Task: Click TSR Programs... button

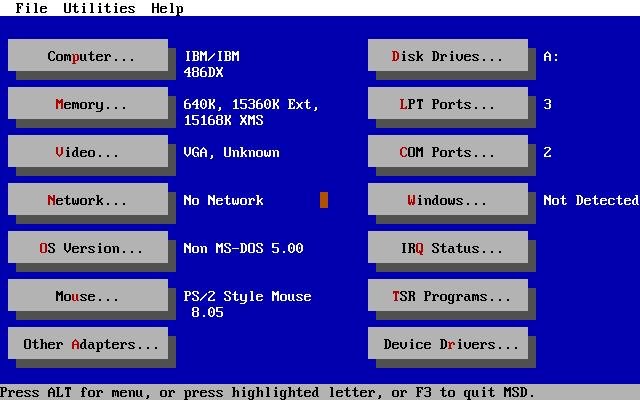Action: click(448, 296)
